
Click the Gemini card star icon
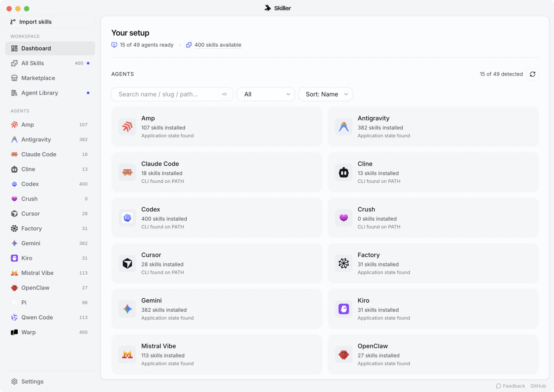tap(127, 309)
